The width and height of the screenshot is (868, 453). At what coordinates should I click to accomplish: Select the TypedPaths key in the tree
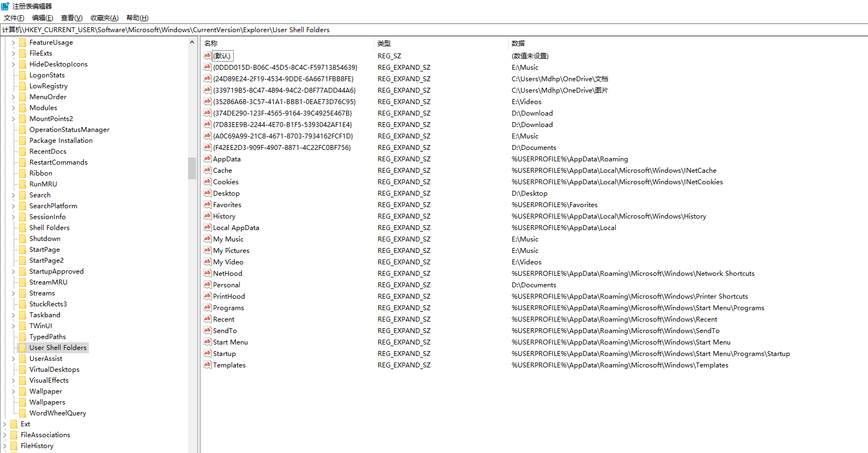click(47, 336)
